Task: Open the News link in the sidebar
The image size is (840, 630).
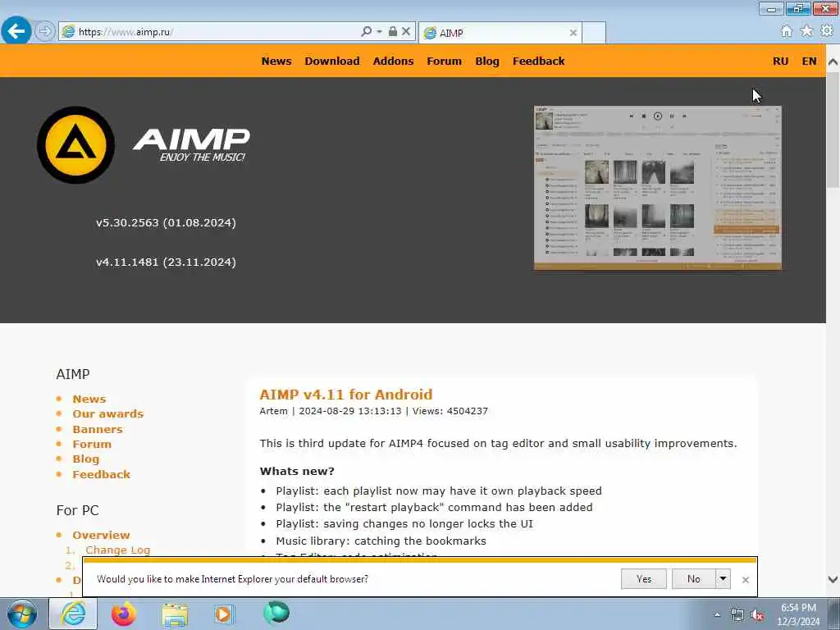Action: pyautogui.click(x=89, y=399)
